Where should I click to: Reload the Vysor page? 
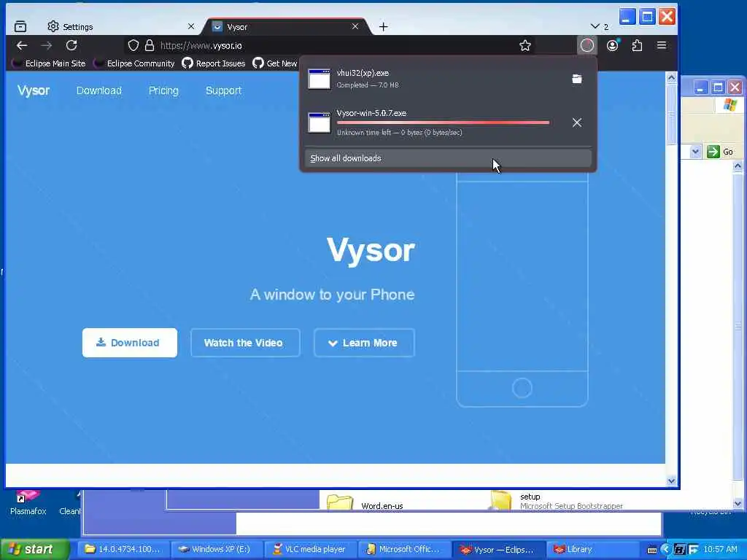71,46
